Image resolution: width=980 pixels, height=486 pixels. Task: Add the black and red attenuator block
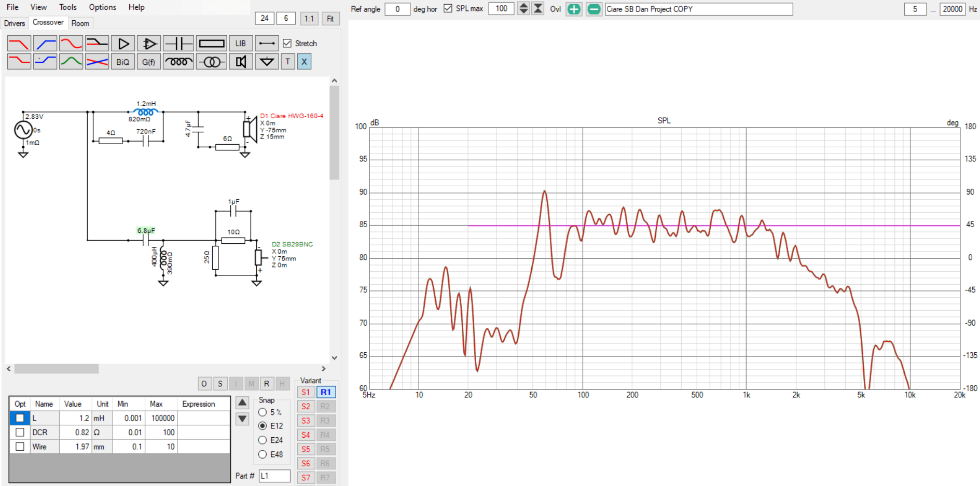coord(97,44)
